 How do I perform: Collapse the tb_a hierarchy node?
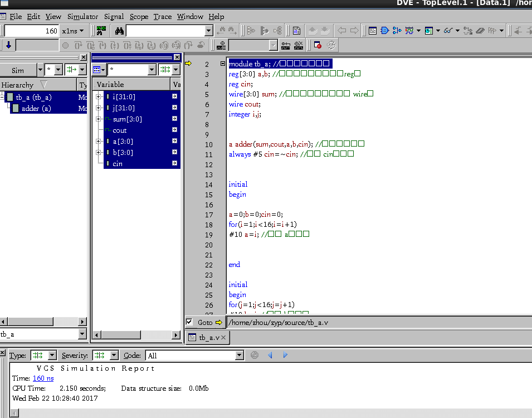click(x=2, y=97)
